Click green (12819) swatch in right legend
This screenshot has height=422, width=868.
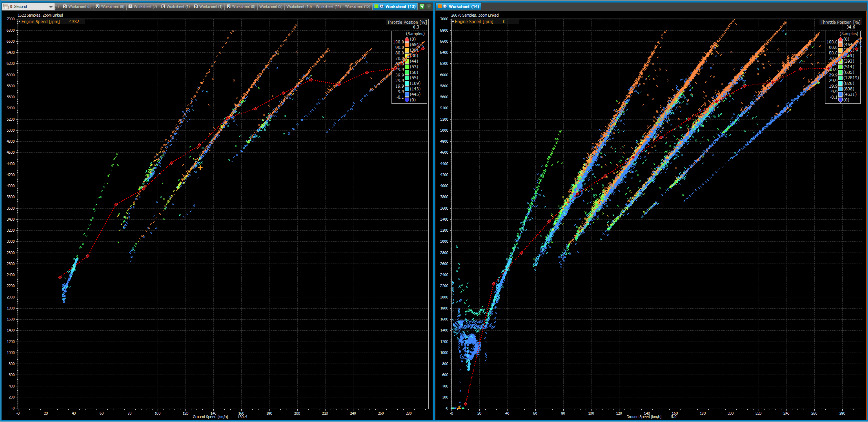pyautogui.click(x=840, y=78)
